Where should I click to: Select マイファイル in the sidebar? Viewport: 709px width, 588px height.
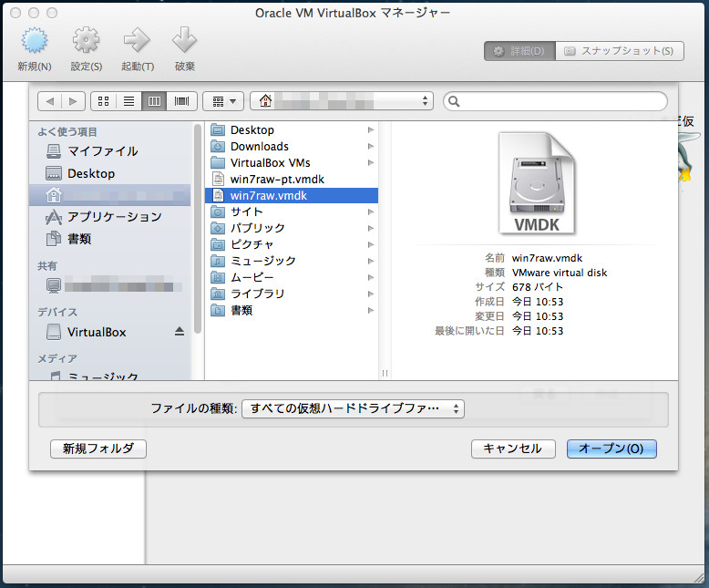(109, 151)
